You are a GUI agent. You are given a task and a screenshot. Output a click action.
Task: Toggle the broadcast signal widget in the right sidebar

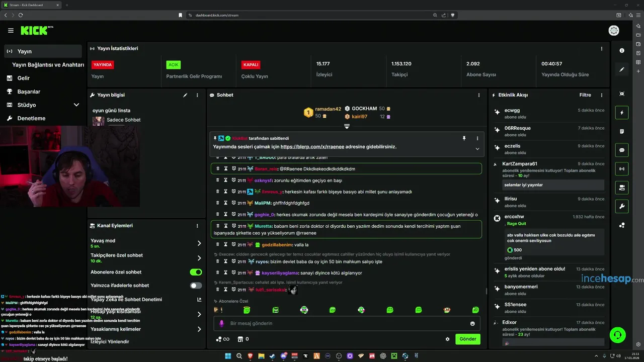(x=622, y=169)
